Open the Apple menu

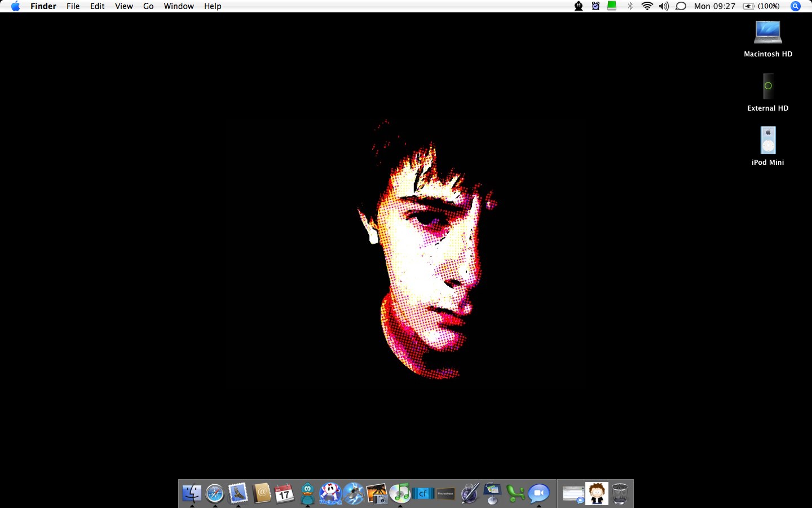pos(15,6)
